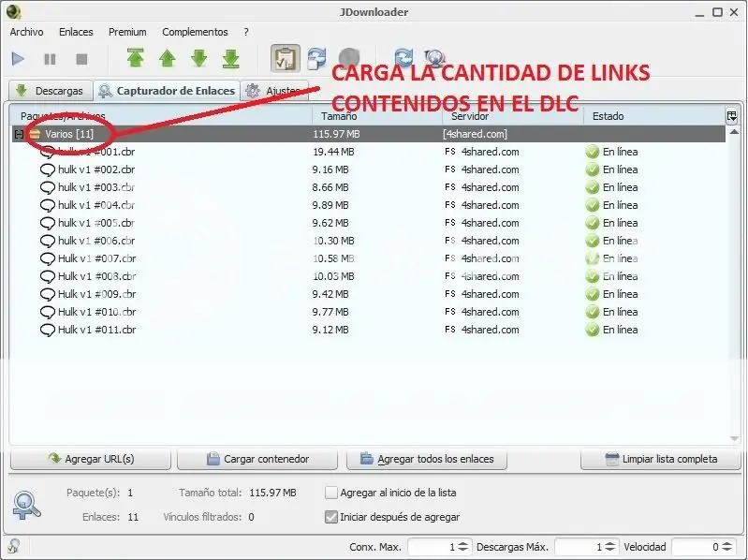
Task: Click the reconnect toolbar icon
Action: (316, 58)
